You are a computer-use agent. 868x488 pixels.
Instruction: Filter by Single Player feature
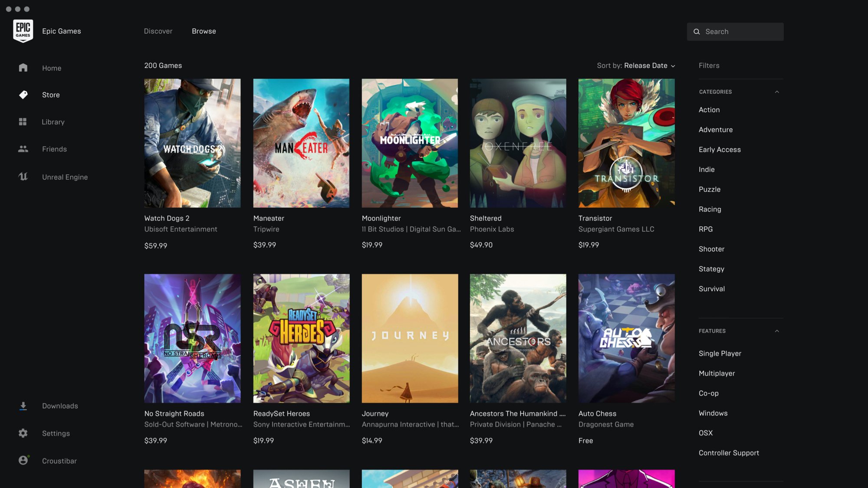click(720, 354)
